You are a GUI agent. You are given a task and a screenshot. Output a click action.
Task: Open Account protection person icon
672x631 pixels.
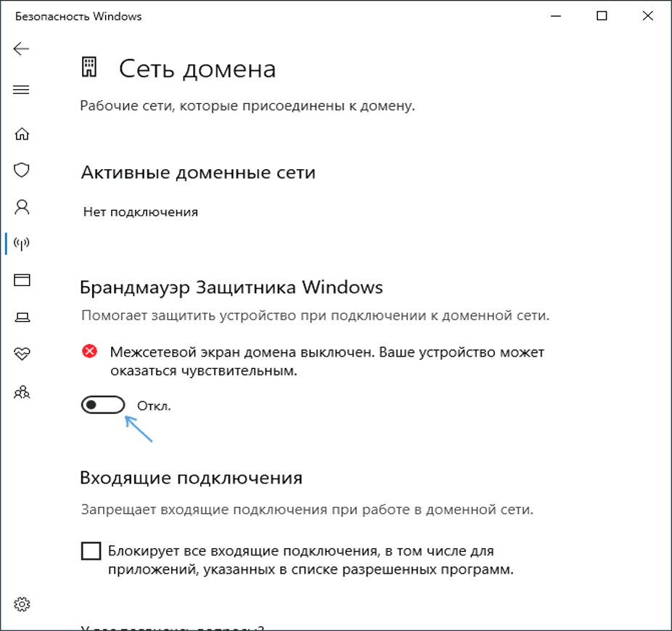tap(22, 207)
